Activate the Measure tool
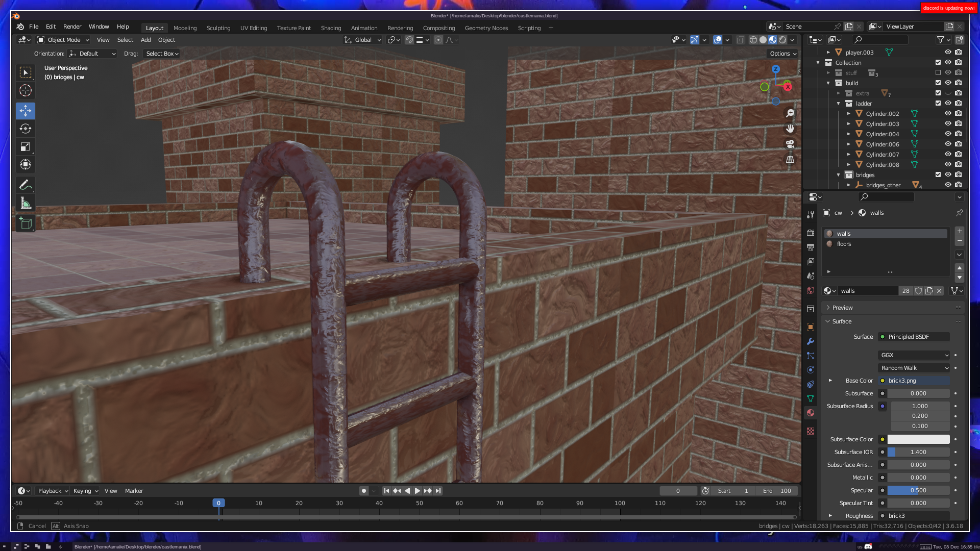Image resolution: width=980 pixels, height=551 pixels. pyautogui.click(x=26, y=204)
